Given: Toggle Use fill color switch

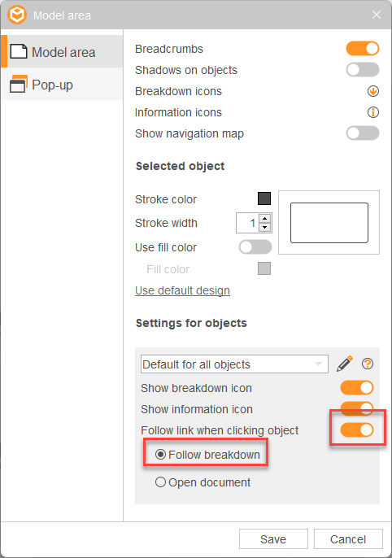Looking at the screenshot, I should pos(255,247).
